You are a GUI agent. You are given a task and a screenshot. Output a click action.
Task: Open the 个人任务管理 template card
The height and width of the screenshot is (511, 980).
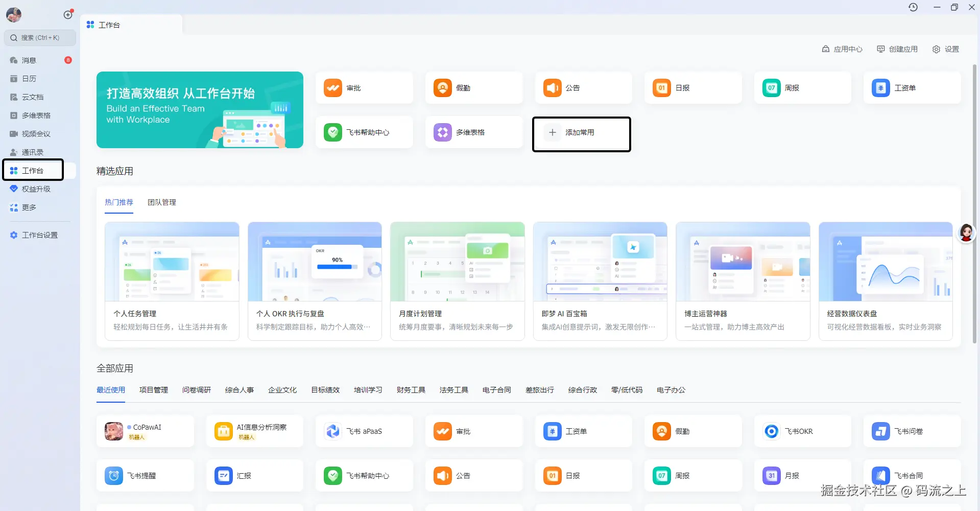[172, 281]
